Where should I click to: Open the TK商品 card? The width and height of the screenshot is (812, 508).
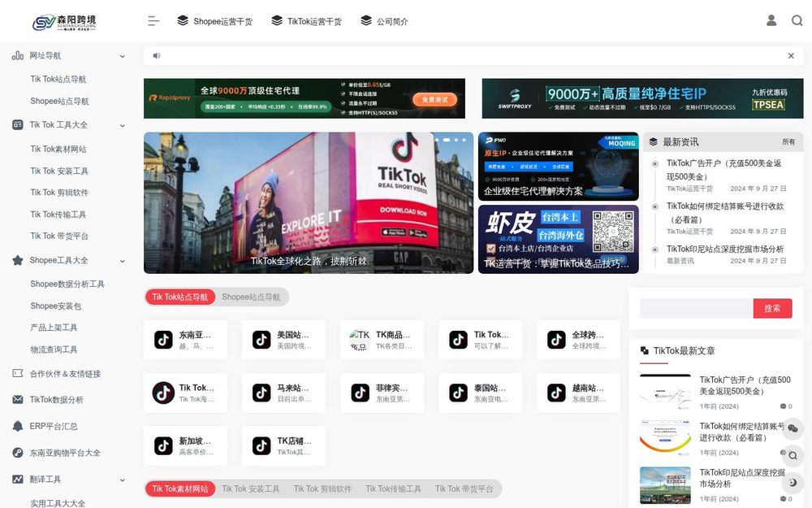382,340
